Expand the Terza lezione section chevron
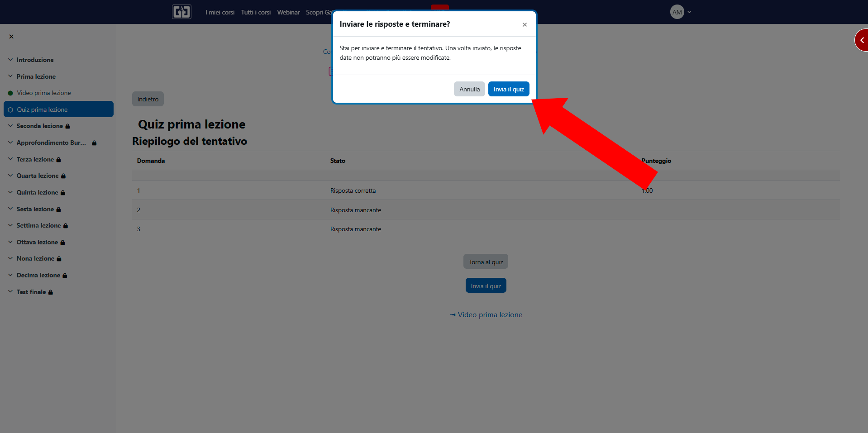The height and width of the screenshot is (433, 868). pos(10,159)
